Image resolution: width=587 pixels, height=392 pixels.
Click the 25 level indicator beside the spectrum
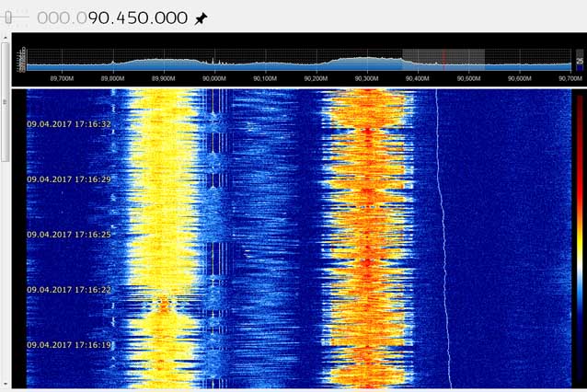tap(580, 61)
